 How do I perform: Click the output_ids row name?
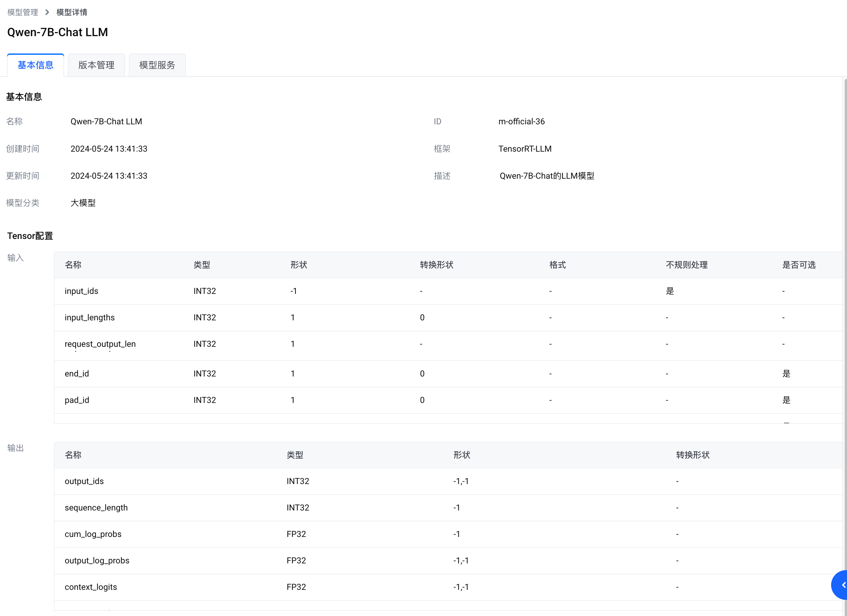[x=84, y=481]
